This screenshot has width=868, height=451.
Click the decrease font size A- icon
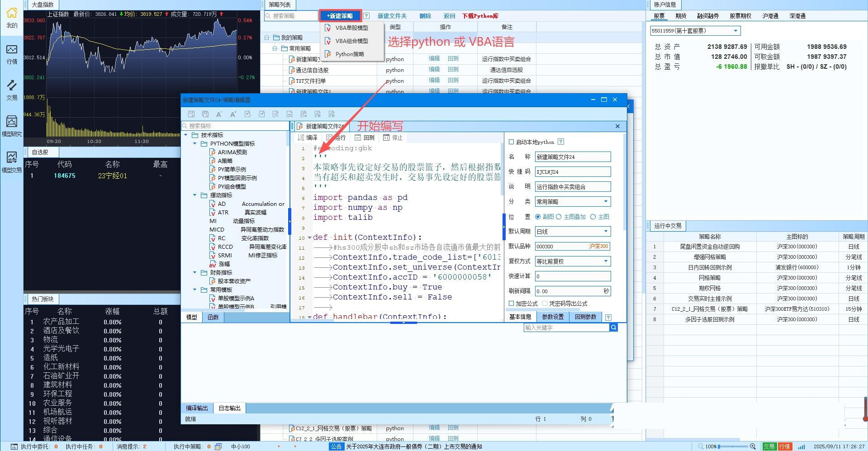click(219, 114)
